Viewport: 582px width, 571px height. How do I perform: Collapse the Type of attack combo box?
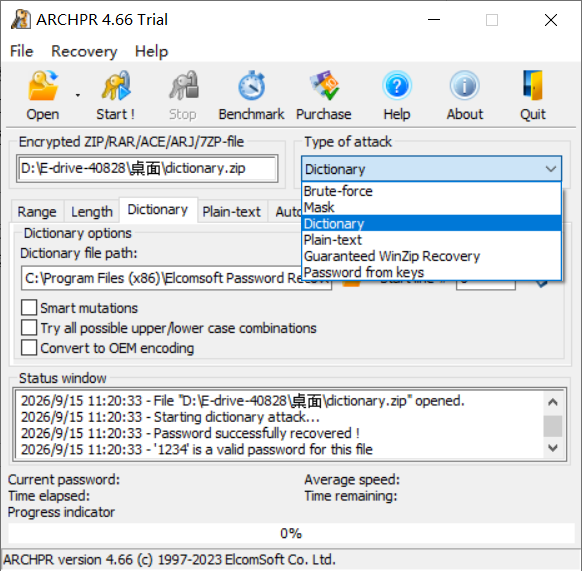431,169
